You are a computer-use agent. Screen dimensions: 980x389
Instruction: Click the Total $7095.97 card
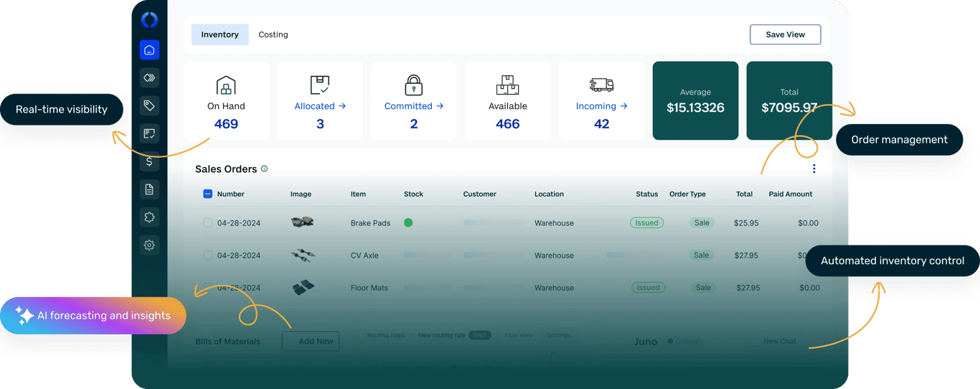pyautogui.click(x=789, y=100)
